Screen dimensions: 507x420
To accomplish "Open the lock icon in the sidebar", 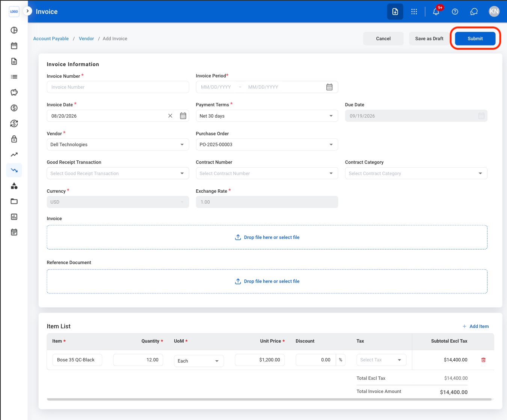I will pyautogui.click(x=14, y=139).
